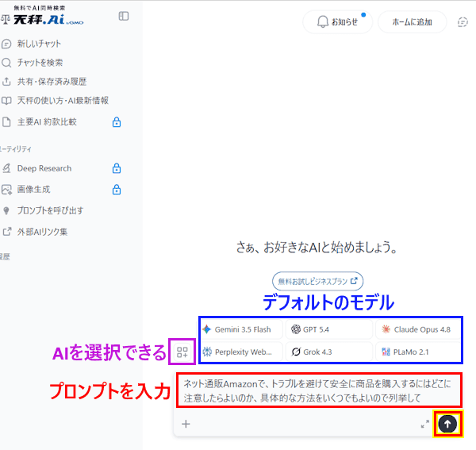The image size is (476, 450).
Task: Open the 天秤.Ai logo home
Action: [43, 16]
